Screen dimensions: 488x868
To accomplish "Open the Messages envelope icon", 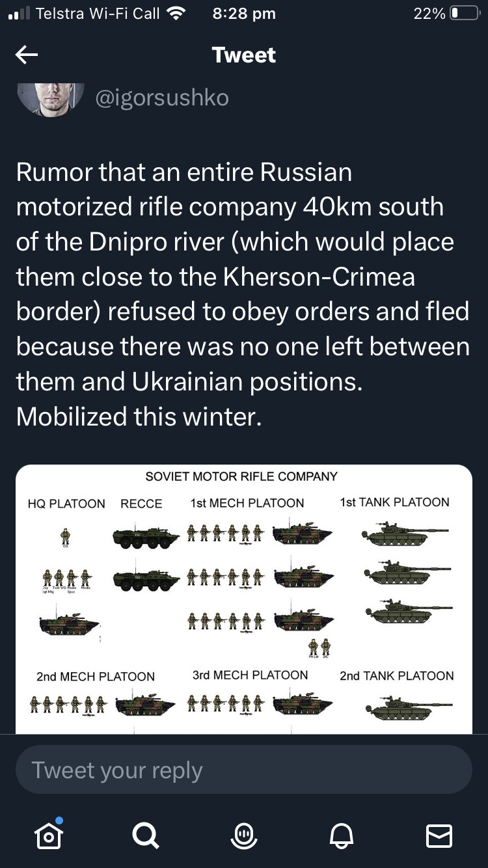I will 439,835.
